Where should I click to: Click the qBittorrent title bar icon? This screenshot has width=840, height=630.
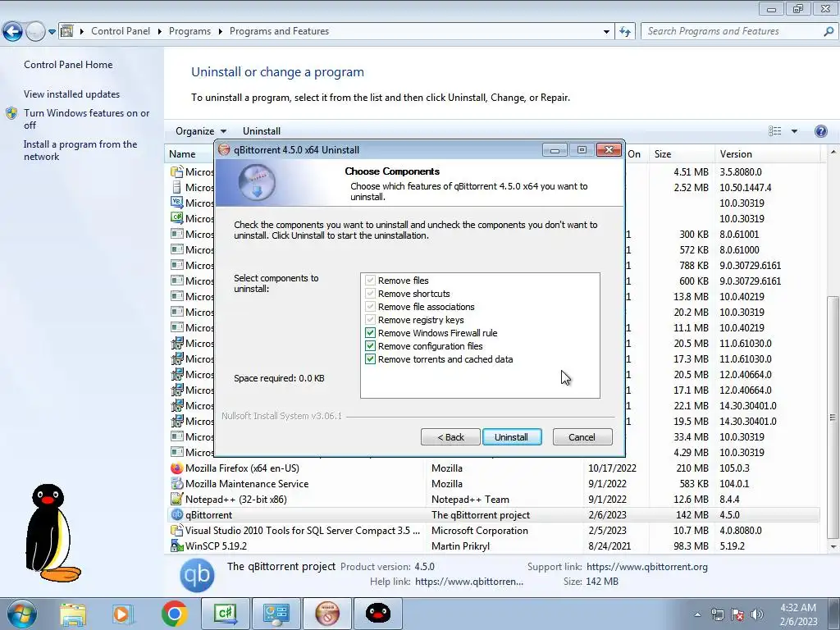point(225,150)
